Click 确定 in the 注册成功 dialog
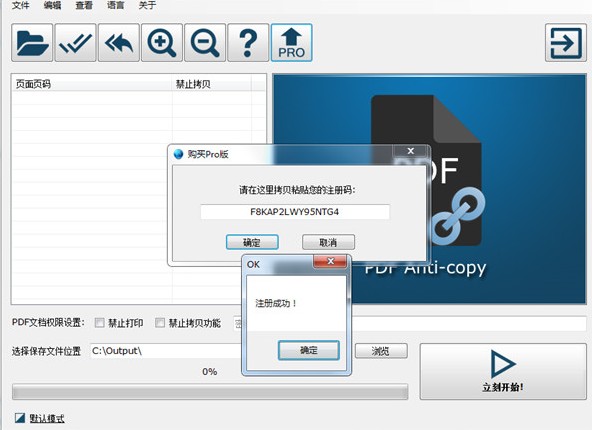This screenshot has height=430, width=592. tap(309, 350)
